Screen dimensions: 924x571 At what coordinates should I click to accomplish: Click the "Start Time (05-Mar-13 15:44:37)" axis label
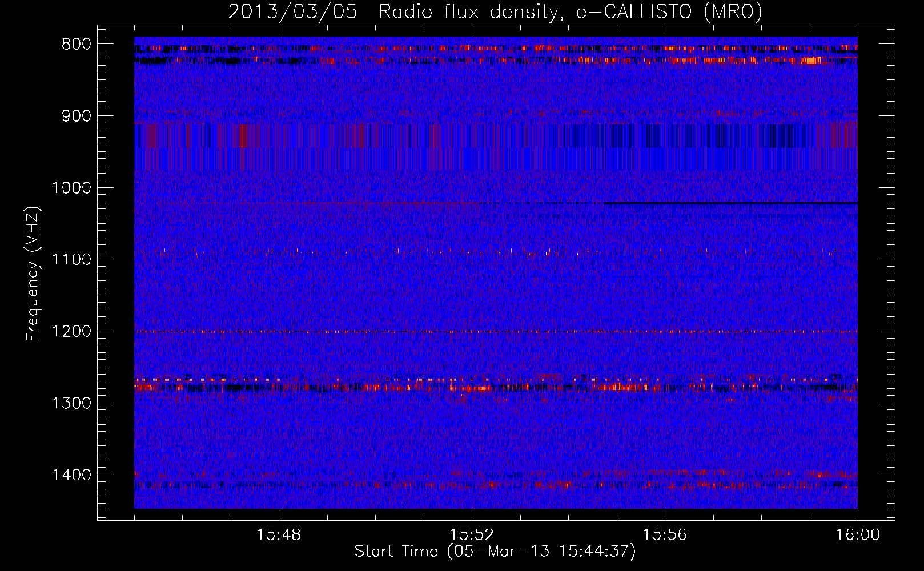pyautogui.click(x=495, y=552)
